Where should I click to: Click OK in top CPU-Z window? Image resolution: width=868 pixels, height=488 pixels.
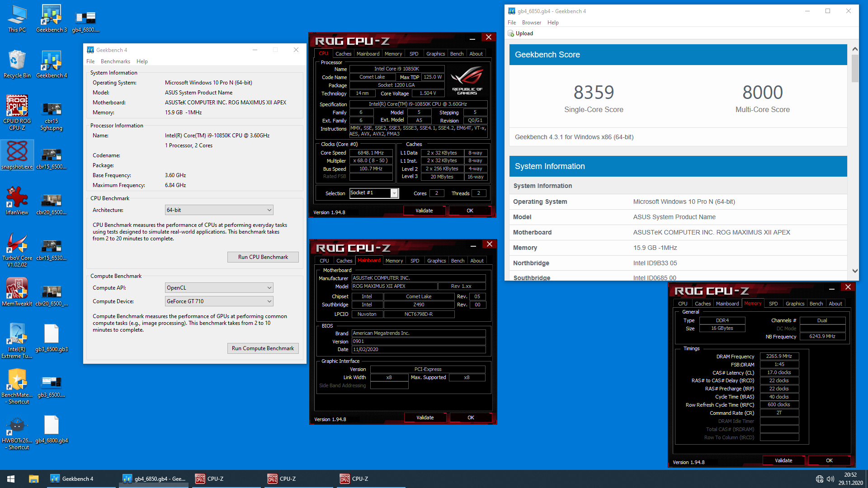click(470, 211)
